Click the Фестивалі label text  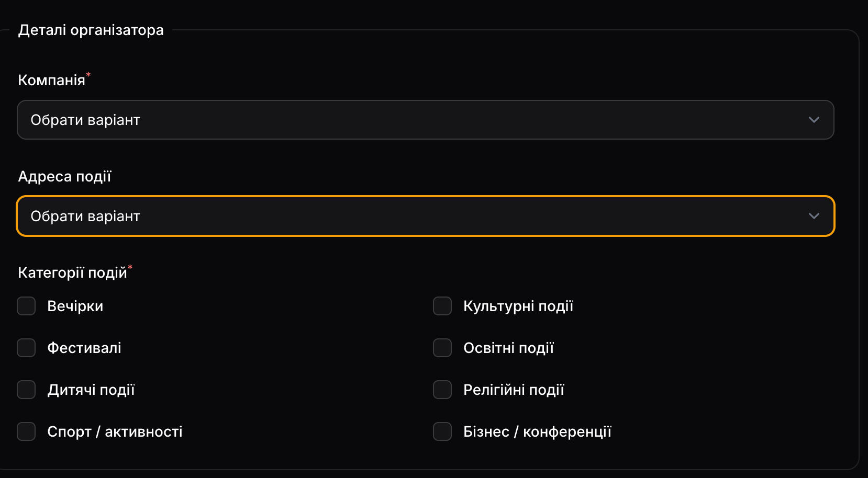point(84,348)
